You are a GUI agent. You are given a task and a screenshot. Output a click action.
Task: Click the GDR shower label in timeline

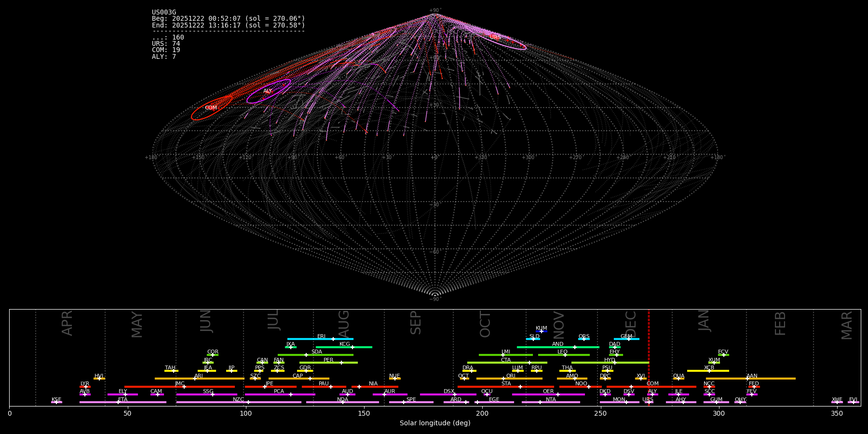[x=305, y=368]
